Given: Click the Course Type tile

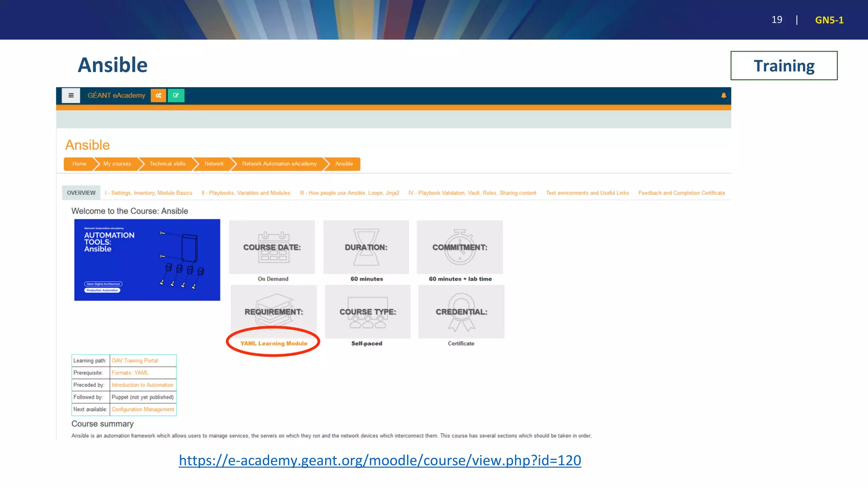Looking at the screenshot, I should tap(367, 312).
